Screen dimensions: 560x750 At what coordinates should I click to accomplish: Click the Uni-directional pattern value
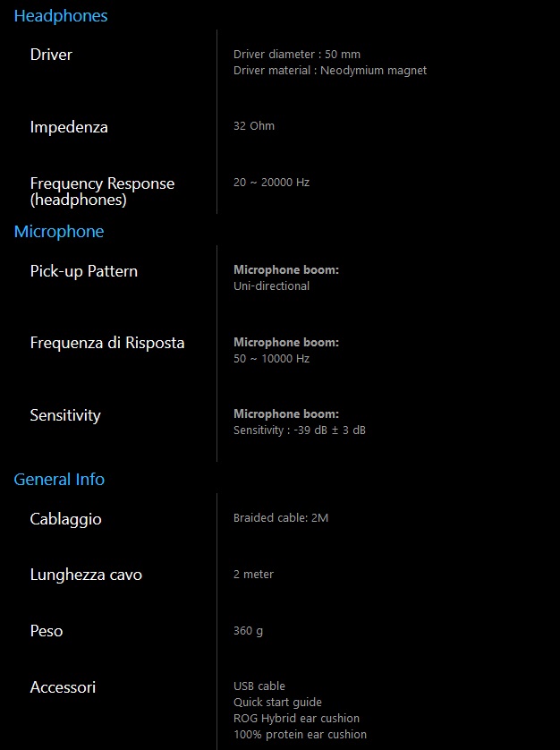tap(271, 286)
